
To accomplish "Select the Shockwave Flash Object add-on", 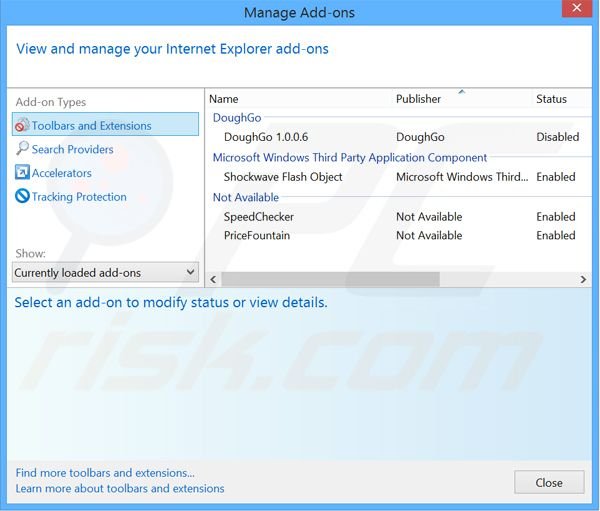I will 400,177.
